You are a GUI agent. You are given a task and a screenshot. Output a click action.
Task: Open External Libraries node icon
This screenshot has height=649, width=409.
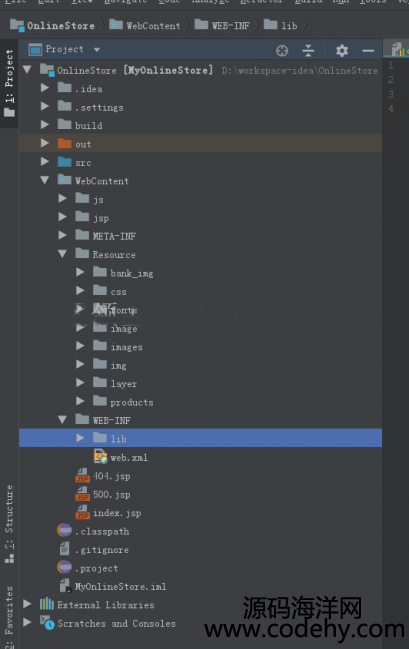pyautogui.click(x=47, y=604)
